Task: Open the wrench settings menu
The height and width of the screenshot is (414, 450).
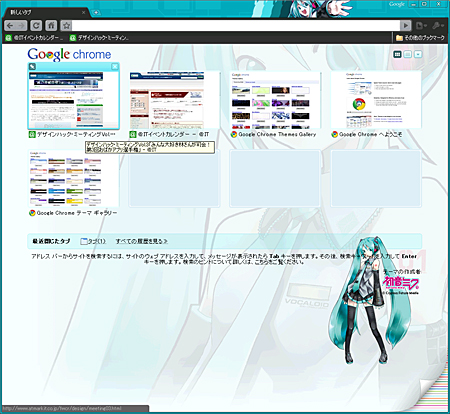Action: click(x=438, y=26)
